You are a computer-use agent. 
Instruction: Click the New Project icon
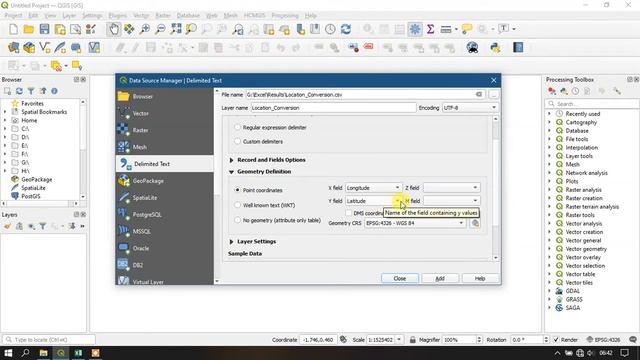[13, 29]
